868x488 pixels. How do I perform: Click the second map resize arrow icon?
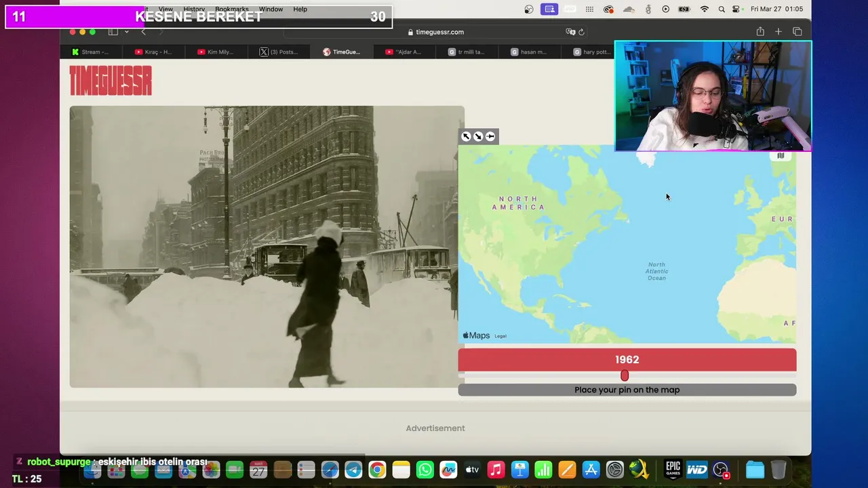[x=478, y=136]
